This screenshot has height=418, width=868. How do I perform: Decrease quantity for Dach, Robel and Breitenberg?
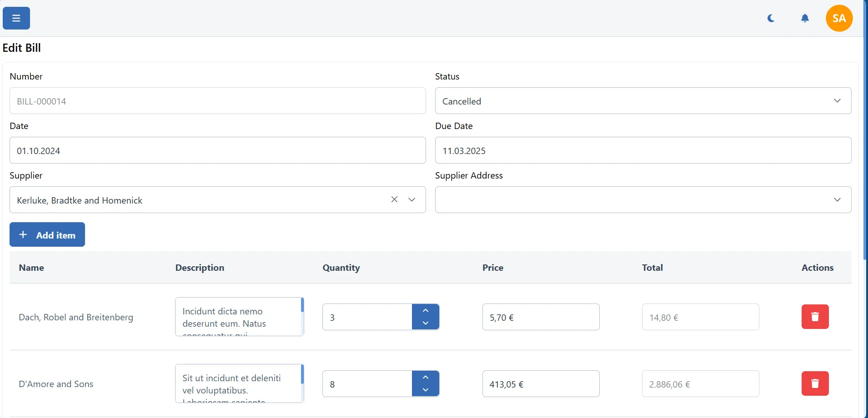point(426,323)
